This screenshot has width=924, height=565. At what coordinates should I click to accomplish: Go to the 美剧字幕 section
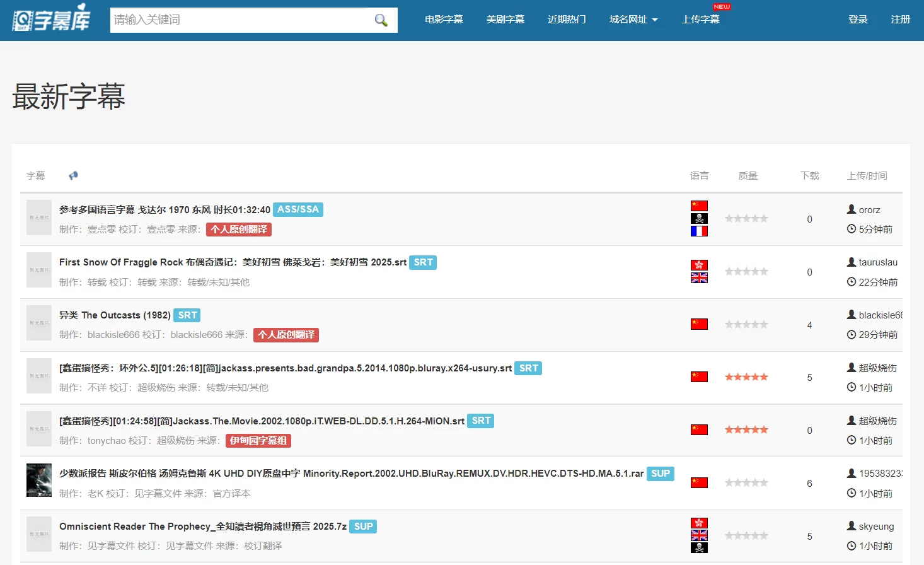(x=505, y=20)
